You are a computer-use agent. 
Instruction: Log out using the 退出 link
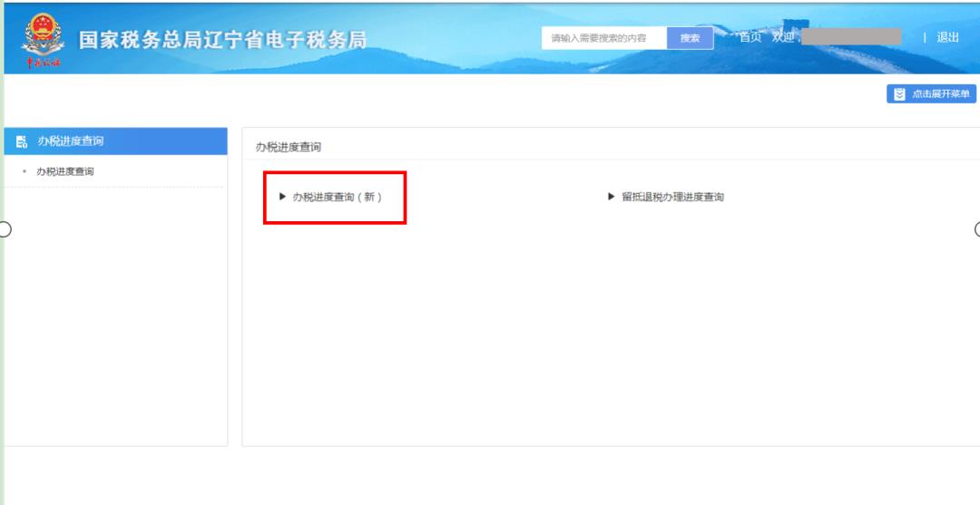pyautogui.click(x=947, y=37)
